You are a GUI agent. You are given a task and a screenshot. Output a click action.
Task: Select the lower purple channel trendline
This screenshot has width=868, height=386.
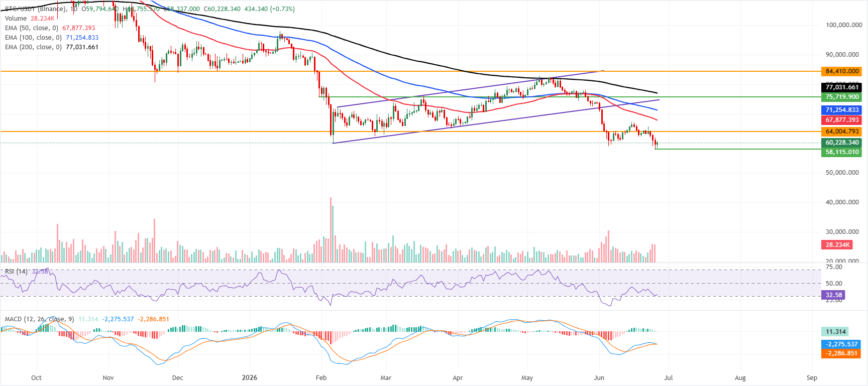[x=496, y=121]
